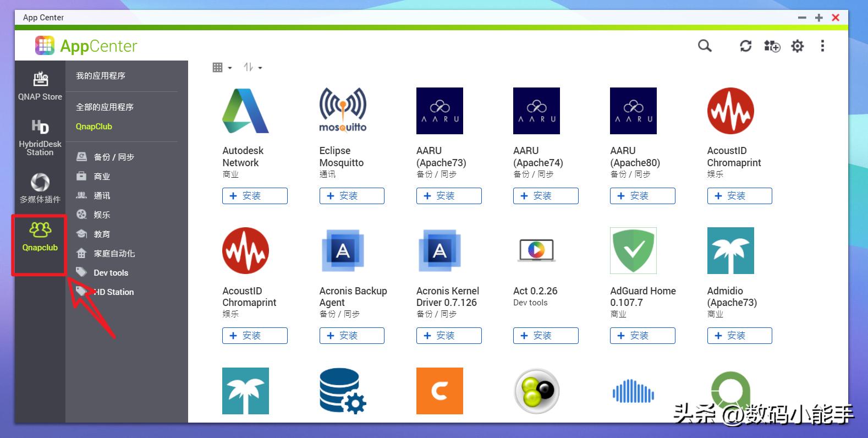Install Autodesk Network with its 安装 button

coord(255,196)
